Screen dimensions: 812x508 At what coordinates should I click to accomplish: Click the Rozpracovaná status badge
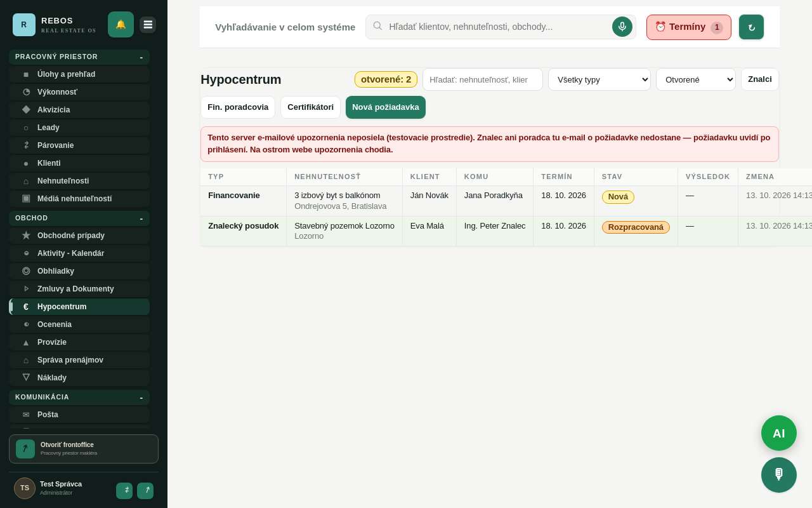click(x=636, y=227)
